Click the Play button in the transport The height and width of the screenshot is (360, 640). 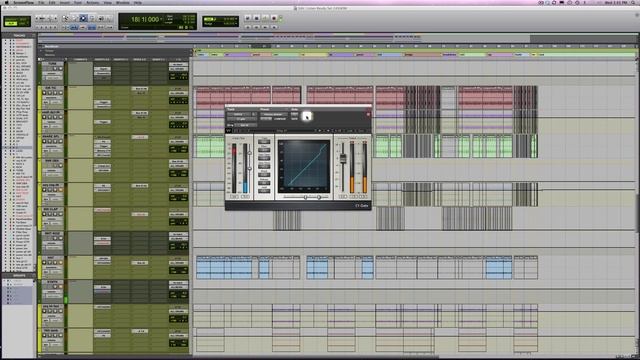(265, 18)
